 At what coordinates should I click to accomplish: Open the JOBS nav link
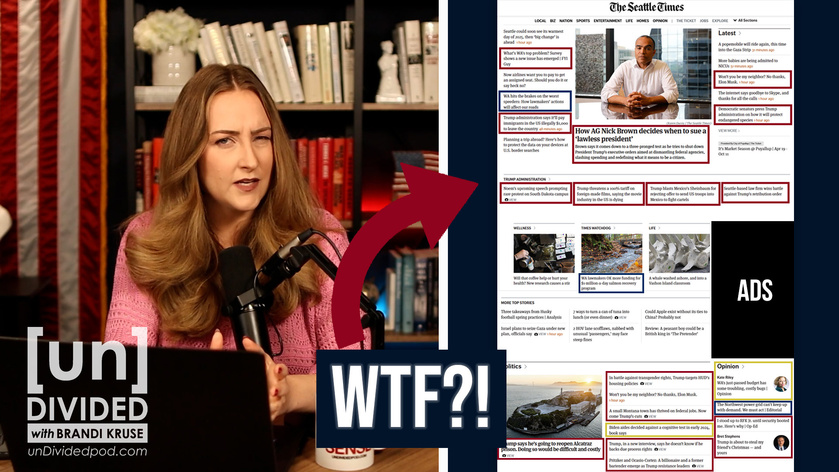pos(704,21)
